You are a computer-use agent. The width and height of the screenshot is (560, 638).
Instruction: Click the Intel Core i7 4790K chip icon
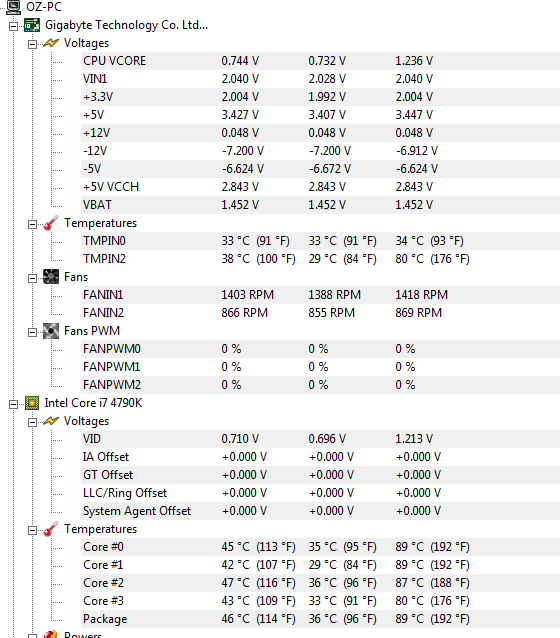(x=32, y=403)
